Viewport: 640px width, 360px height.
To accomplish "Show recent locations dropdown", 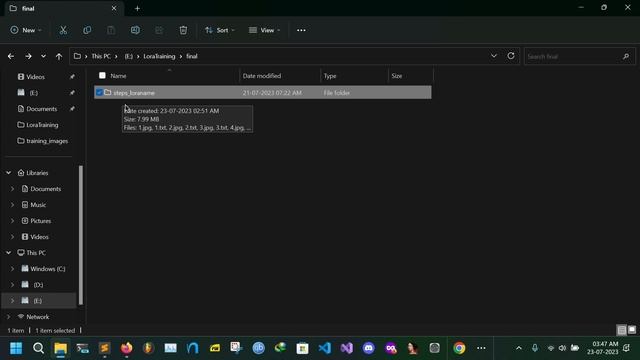I will [x=43, y=56].
